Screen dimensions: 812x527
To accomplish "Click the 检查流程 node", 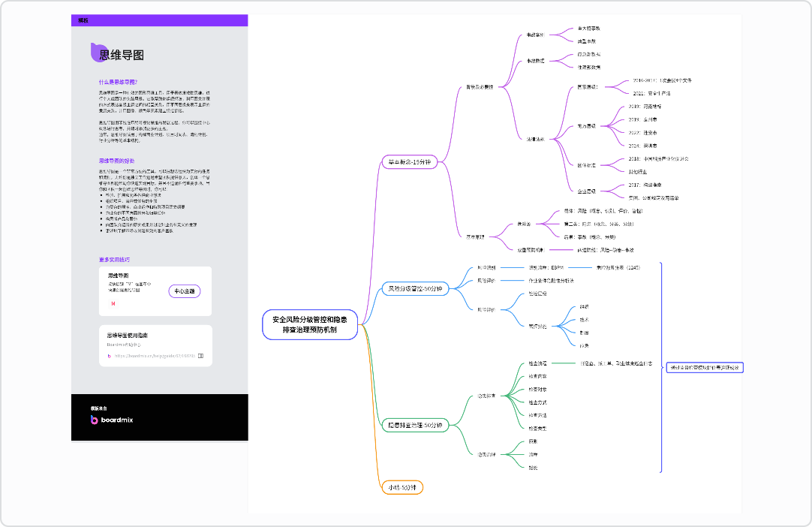I will (x=537, y=363).
